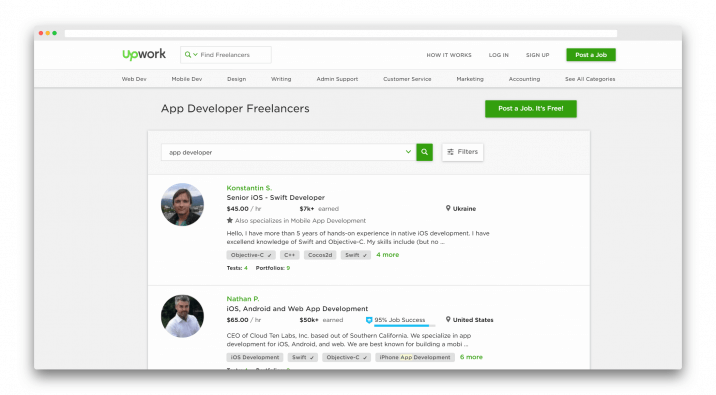Open the Mobile Dev category
Screen dimensions: 716x395
pos(187,79)
